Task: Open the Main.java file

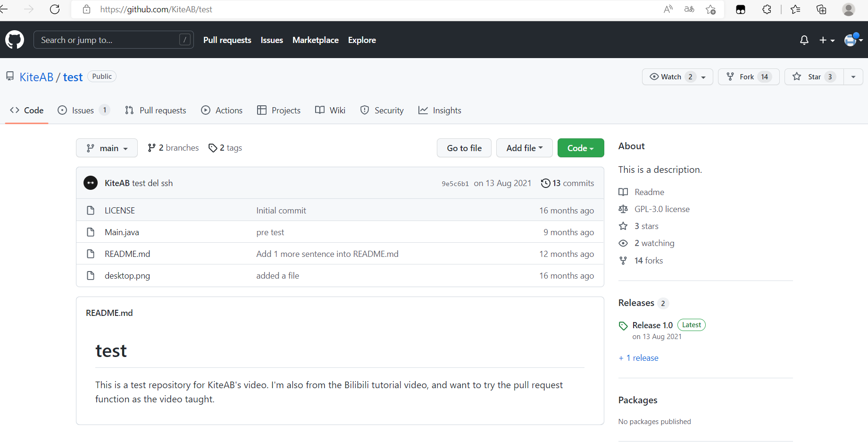Action: pos(122,232)
